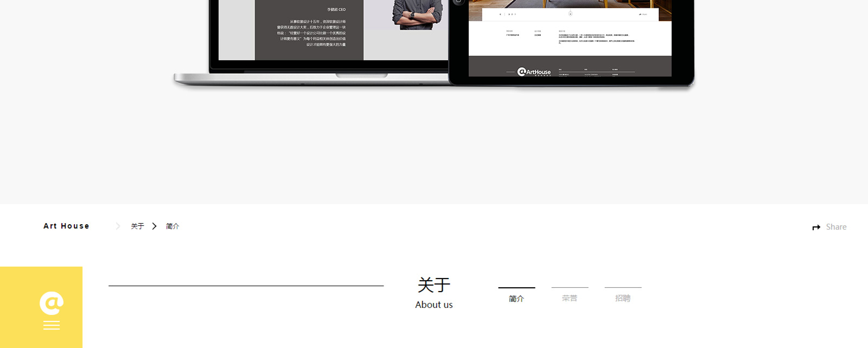Viewport: 868px width, 348px height.
Task: Click the 关于 section heading
Action: (434, 285)
